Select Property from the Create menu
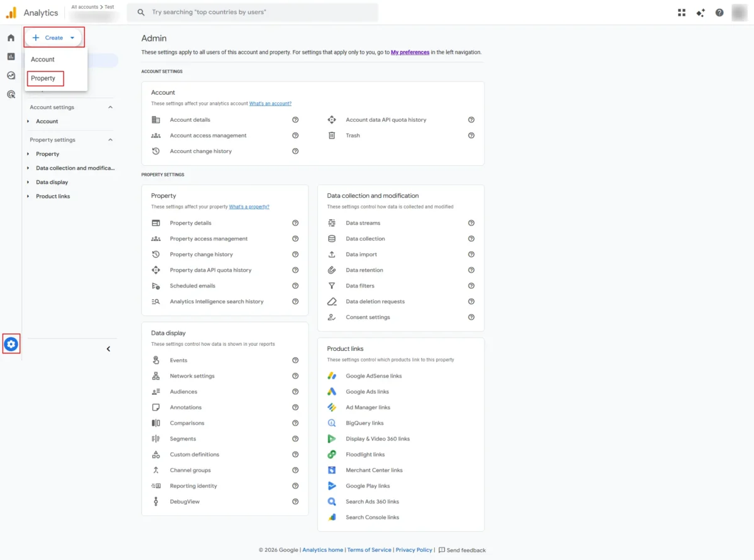The image size is (754, 560). tap(44, 78)
